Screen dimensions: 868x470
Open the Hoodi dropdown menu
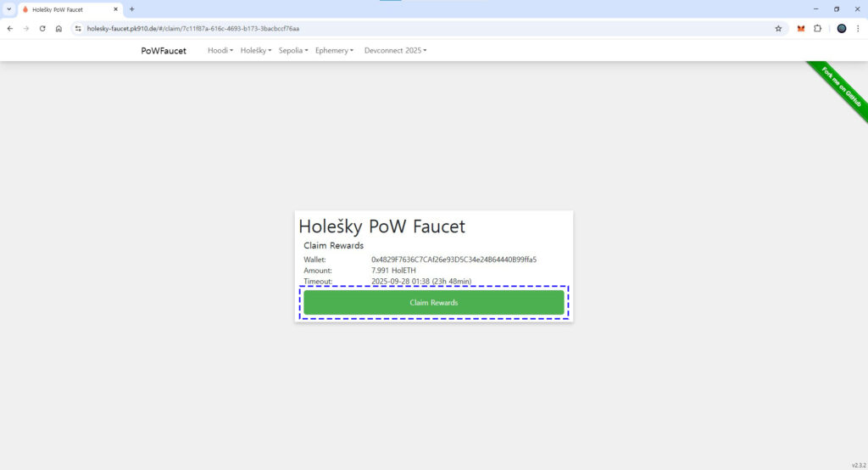220,51
